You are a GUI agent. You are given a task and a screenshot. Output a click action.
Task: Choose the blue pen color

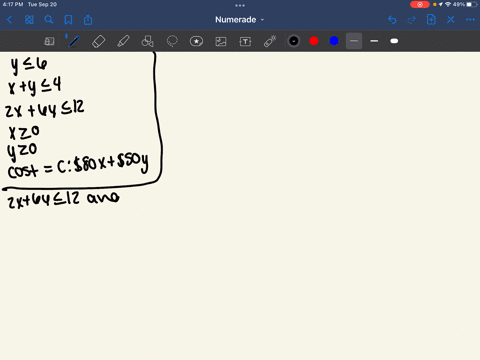pyautogui.click(x=334, y=41)
